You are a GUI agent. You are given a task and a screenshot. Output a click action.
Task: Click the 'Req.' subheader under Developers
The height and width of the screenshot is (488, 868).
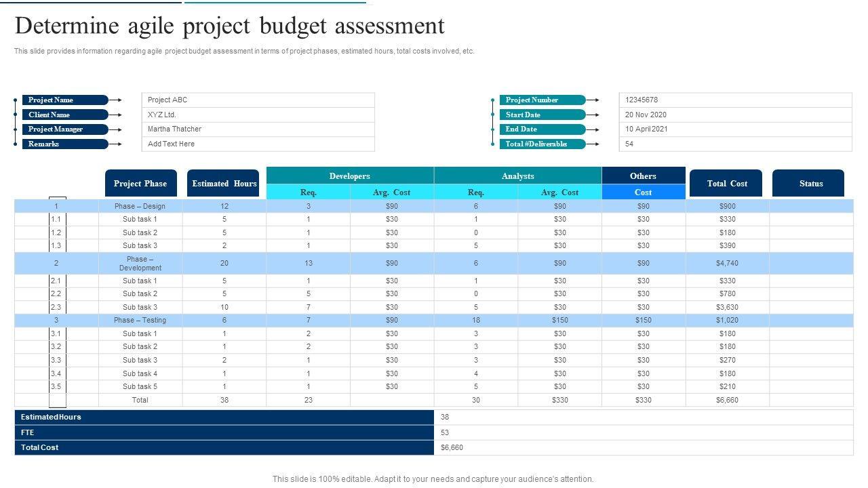pos(309,192)
